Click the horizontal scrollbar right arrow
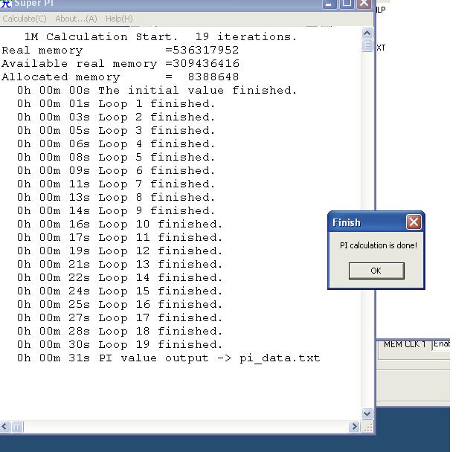The image size is (476, 452). coord(354,427)
